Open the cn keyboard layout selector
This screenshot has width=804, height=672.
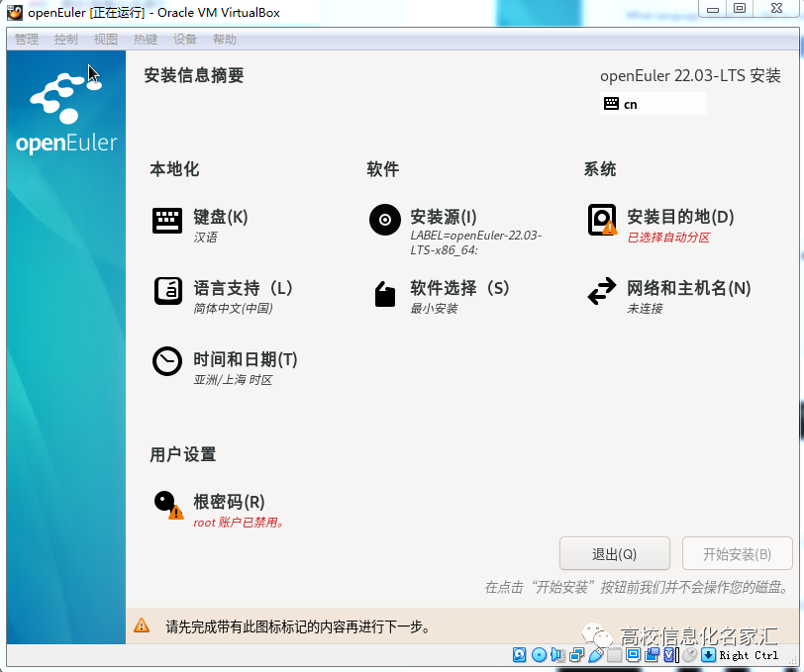(x=652, y=103)
